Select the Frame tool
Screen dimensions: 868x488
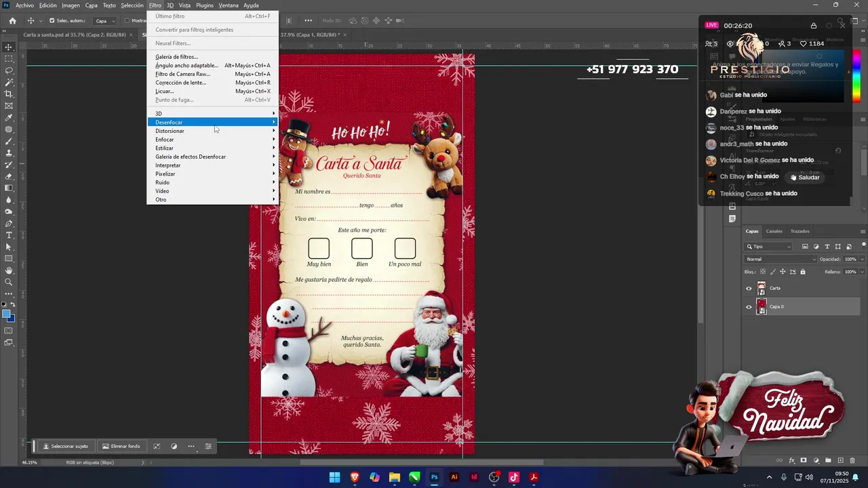pyautogui.click(x=9, y=106)
